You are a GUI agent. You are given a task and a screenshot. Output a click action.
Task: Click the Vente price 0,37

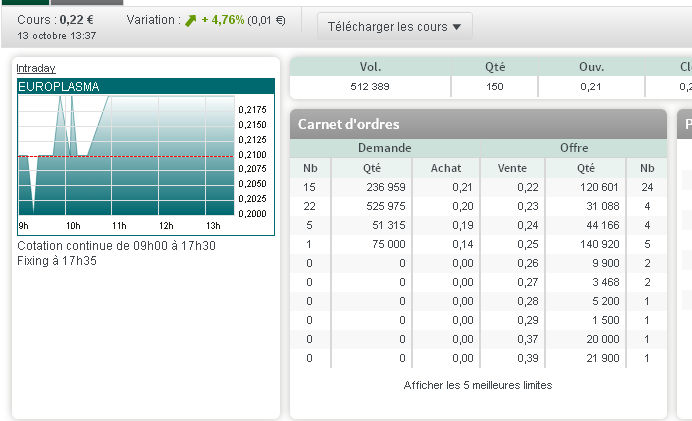coord(528,339)
